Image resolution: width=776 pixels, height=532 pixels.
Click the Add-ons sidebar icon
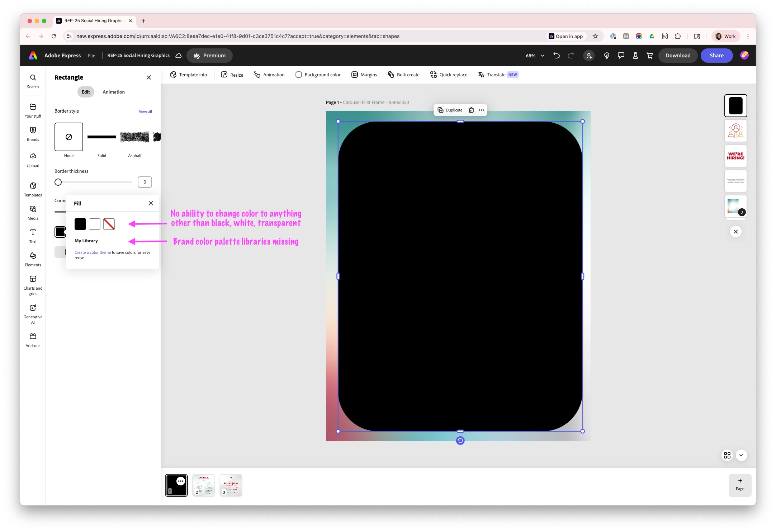tap(33, 340)
